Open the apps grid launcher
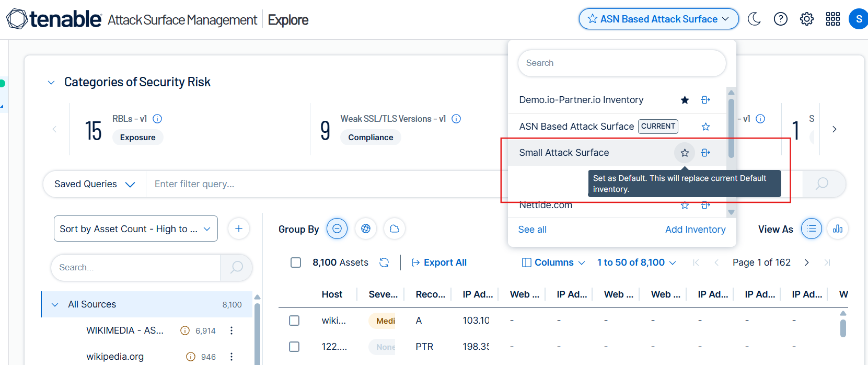Viewport: 868px width, 365px height. click(x=832, y=19)
